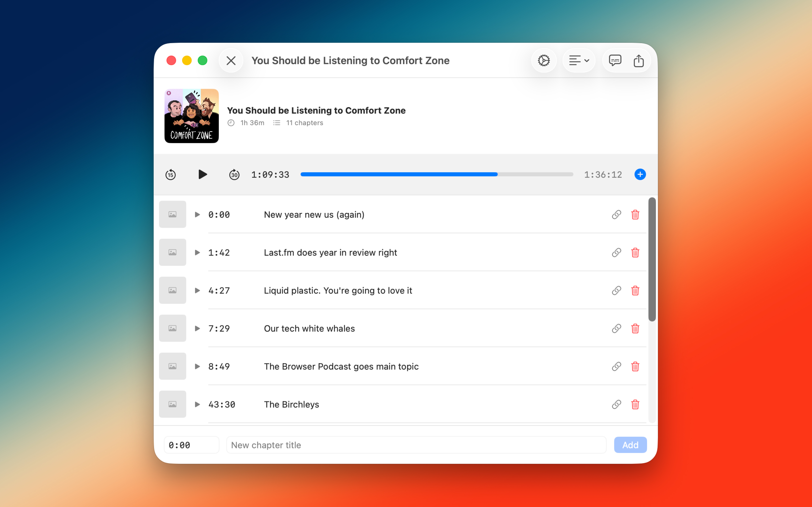Preview "The Browser Podcast goes main topic" chapter

[x=197, y=367]
